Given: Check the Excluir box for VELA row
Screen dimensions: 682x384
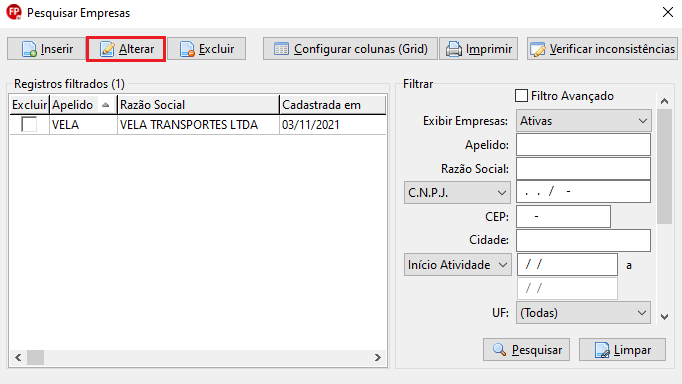Looking at the screenshot, I should click(29, 124).
